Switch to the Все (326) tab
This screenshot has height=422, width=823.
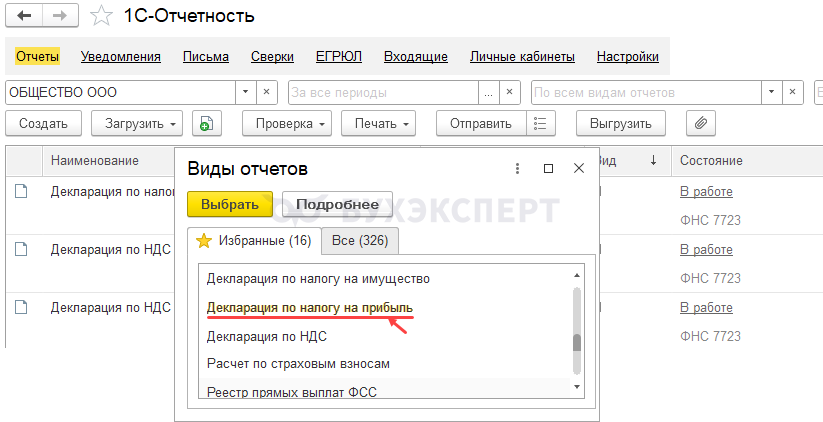[x=360, y=241]
